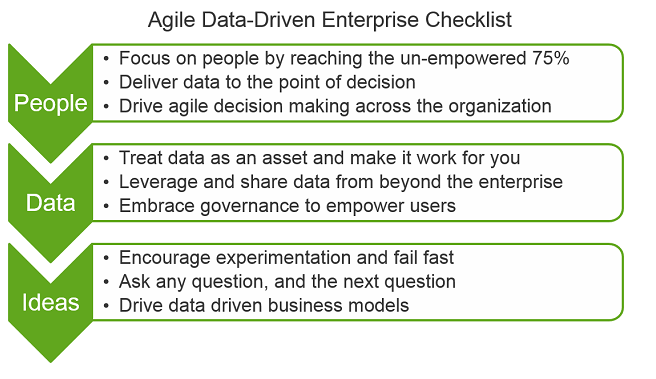Click the green People chevron arrow

pyautogui.click(x=50, y=103)
